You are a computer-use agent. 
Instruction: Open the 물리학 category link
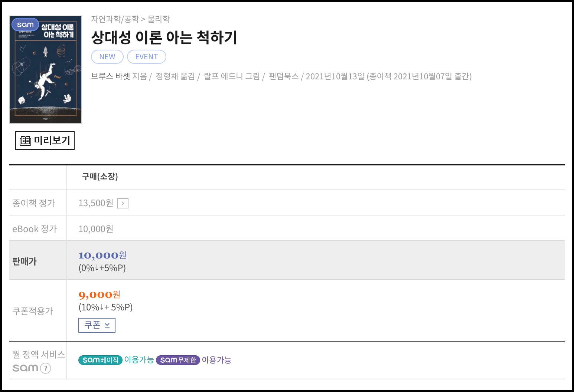pos(159,19)
